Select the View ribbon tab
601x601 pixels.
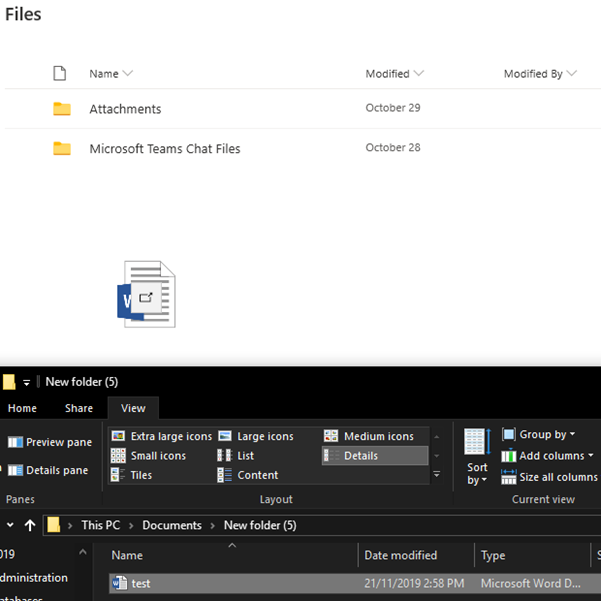coord(133,408)
